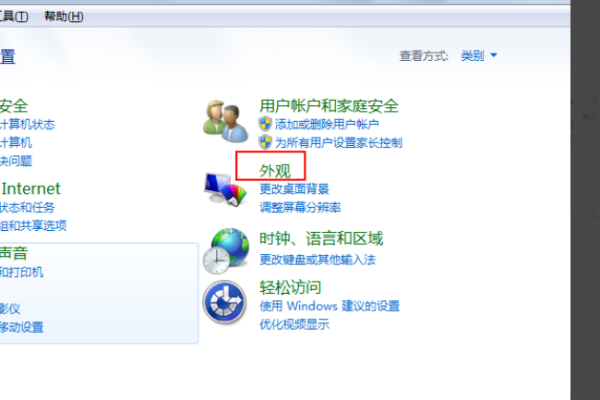Open the Ease of Access blue icon
600x400 pixels.
225,302
